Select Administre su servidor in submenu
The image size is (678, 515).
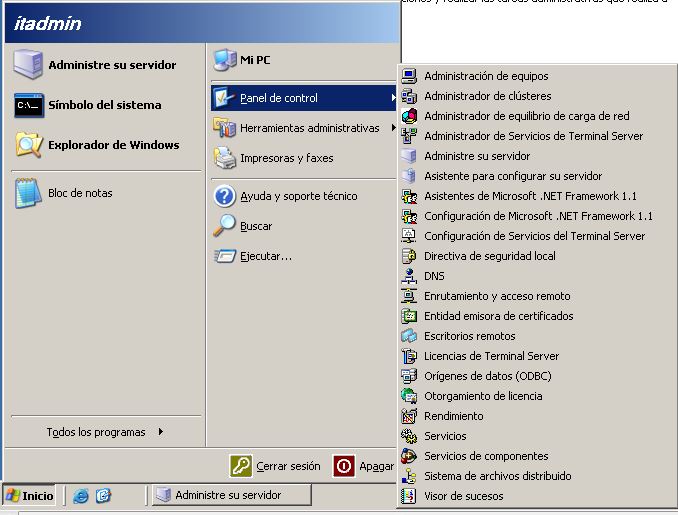click(537, 156)
